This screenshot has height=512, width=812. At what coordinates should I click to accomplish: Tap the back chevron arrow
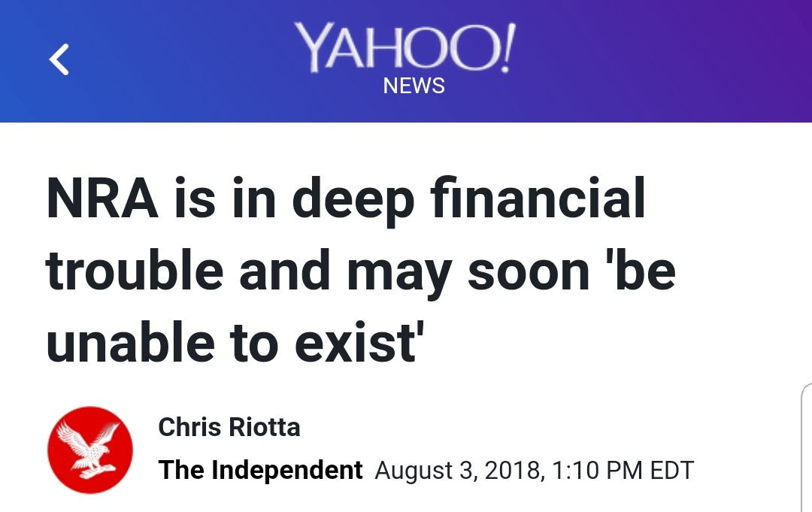point(59,59)
